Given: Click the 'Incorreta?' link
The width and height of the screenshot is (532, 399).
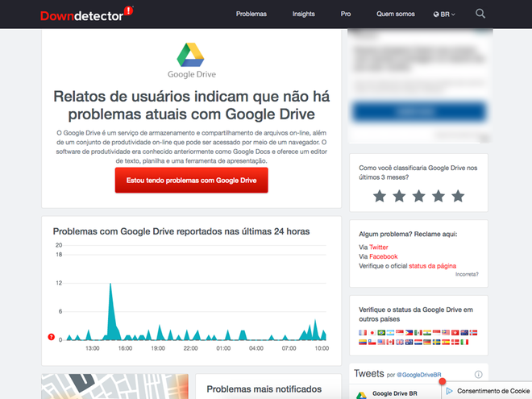Looking at the screenshot, I should coord(467,274).
